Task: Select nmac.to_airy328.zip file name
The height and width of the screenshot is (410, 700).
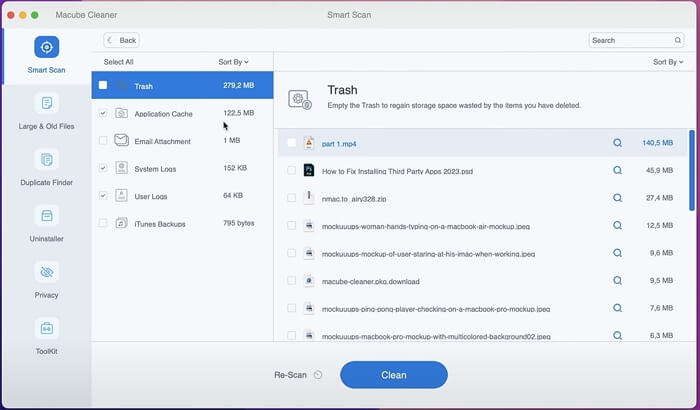Action: tap(354, 199)
